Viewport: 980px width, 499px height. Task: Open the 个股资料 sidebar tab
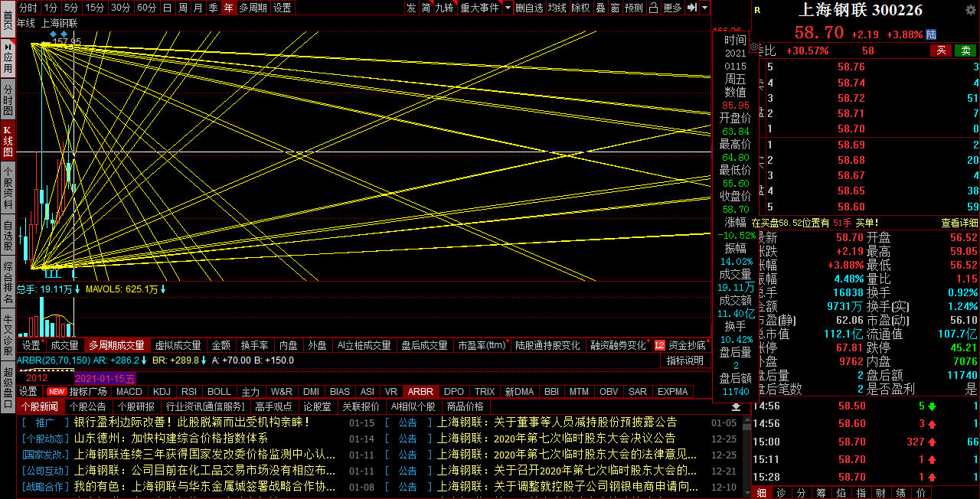coord(8,188)
